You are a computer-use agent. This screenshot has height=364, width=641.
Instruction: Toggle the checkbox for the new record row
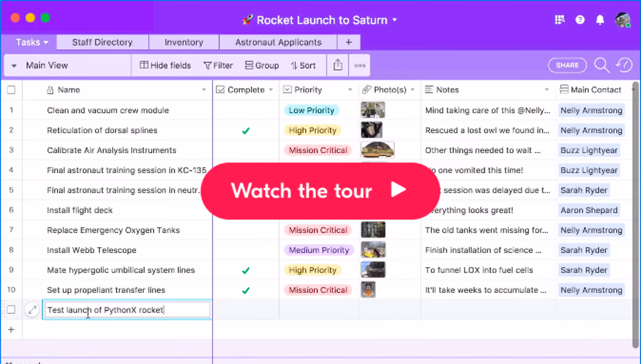pos(11,310)
